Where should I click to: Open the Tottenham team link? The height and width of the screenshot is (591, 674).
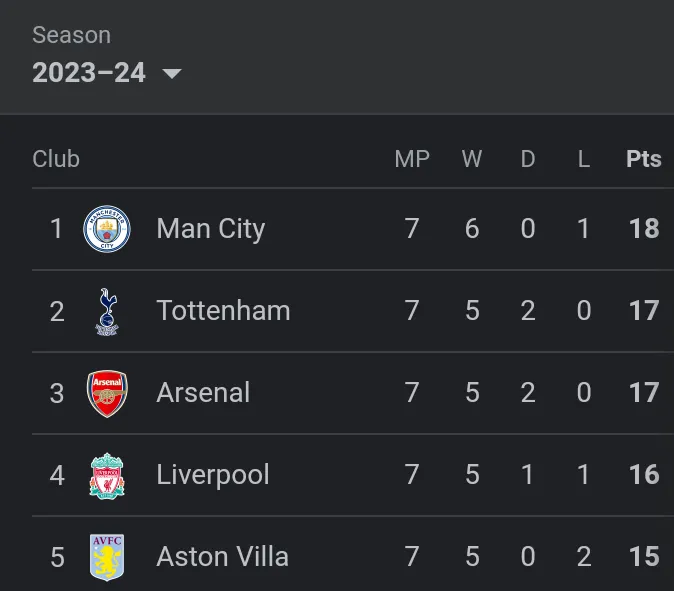(223, 311)
